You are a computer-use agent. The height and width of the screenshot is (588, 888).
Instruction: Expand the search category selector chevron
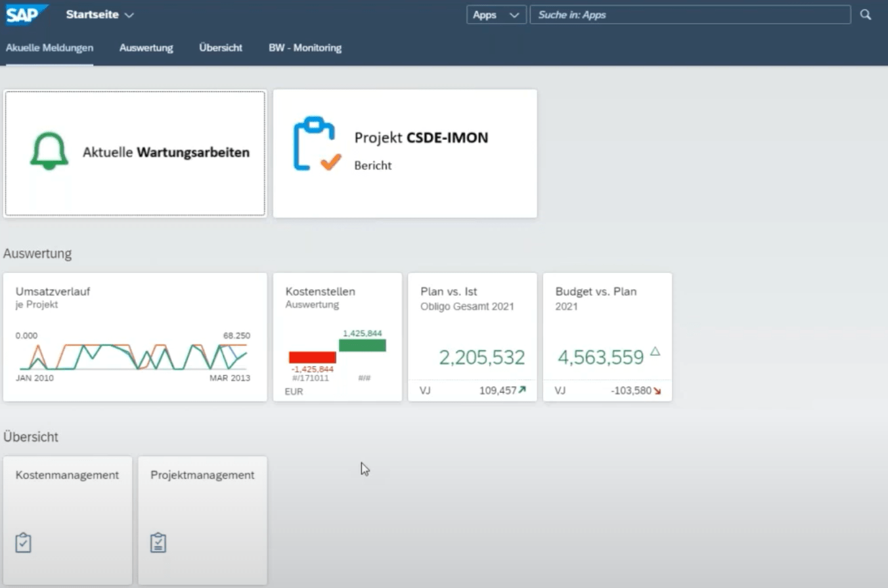coord(515,14)
